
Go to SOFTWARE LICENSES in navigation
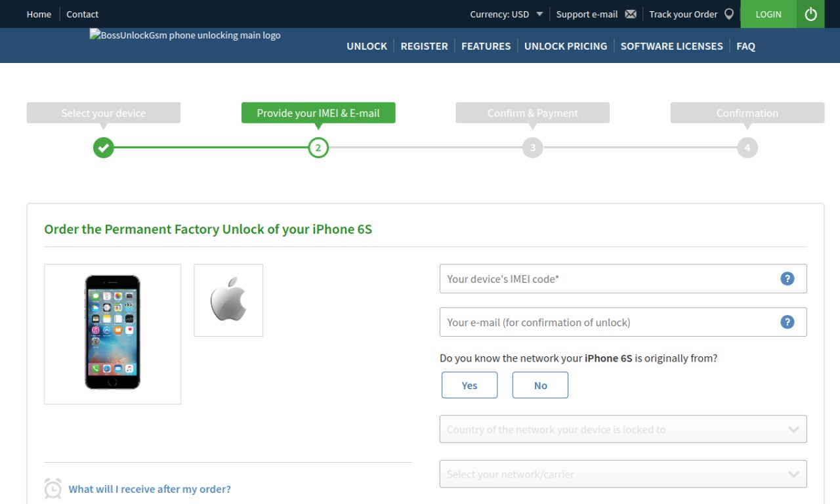coord(671,46)
